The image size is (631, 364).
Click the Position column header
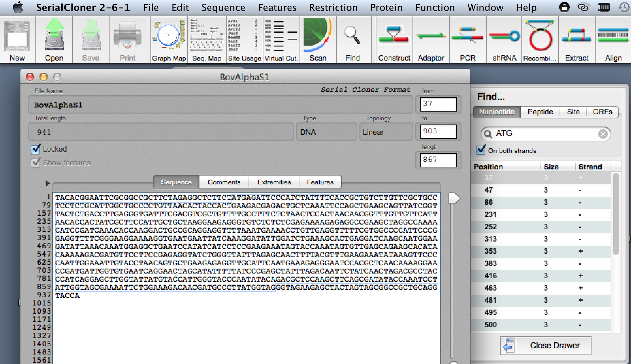click(x=506, y=167)
